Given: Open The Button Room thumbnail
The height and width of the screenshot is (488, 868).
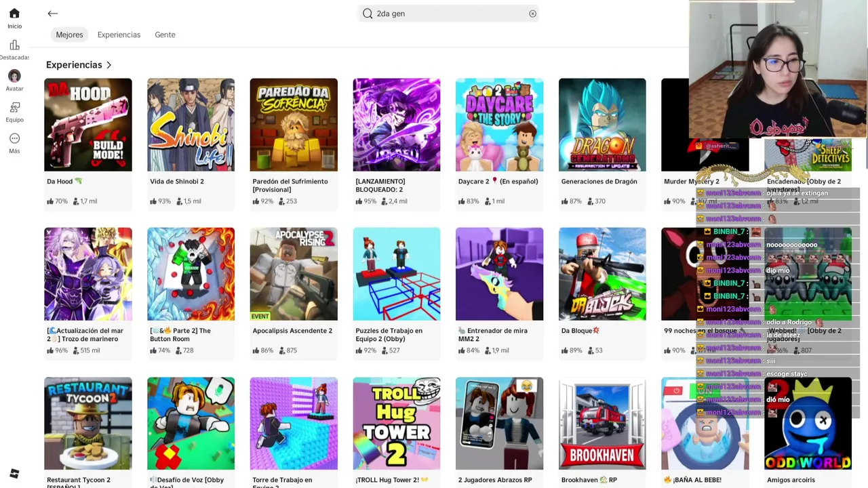Looking at the screenshot, I should coord(191,274).
